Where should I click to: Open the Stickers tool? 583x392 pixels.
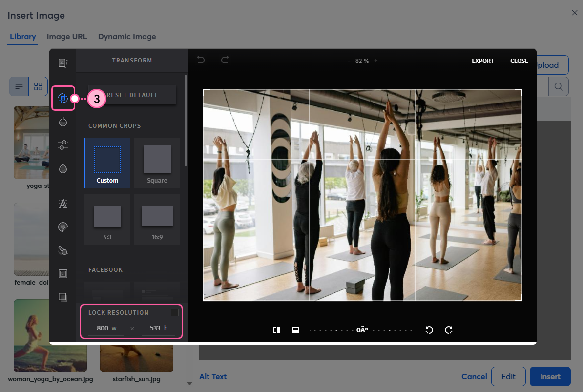pyautogui.click(x=62, y=227)
